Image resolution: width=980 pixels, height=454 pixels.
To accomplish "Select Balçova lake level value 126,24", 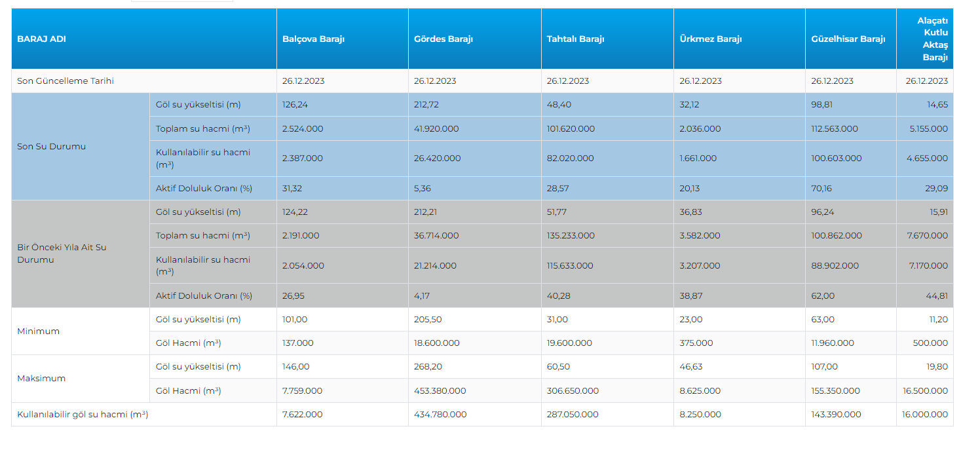I will tap(295, 105).
